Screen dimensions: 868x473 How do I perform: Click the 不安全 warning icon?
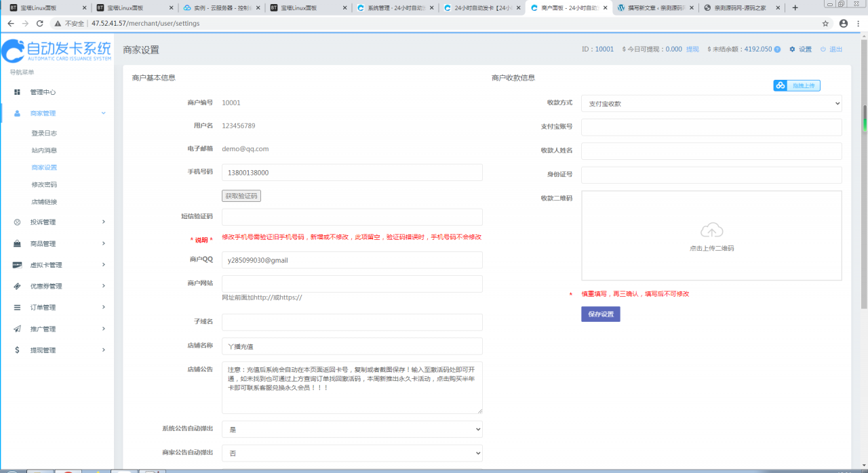[59, 23]
